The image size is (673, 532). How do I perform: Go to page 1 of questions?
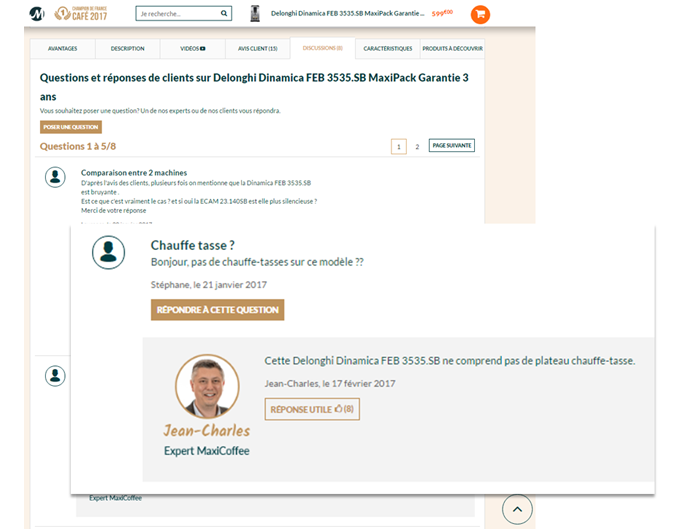[399, 147]
